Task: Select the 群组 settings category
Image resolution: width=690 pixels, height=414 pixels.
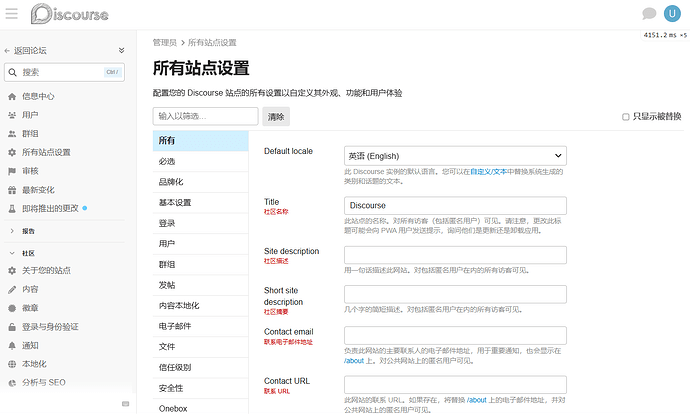Action: (x=201, y=264)
